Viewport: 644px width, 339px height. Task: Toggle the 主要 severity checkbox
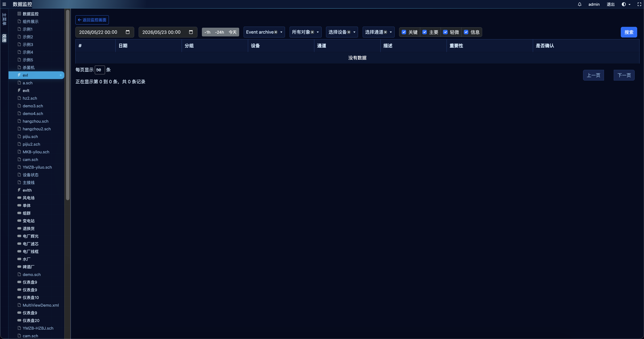pos(424,32)
